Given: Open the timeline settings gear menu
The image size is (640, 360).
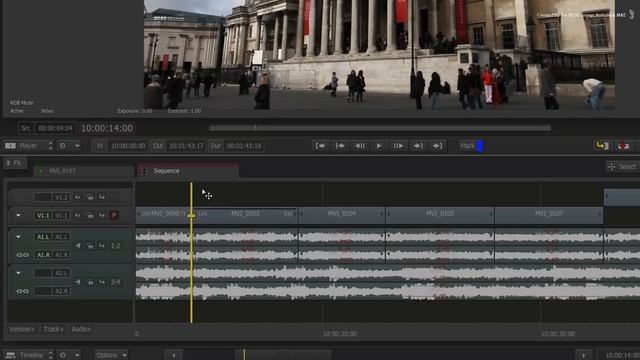Looking at the screenshot, I should [x=68, y=355].
